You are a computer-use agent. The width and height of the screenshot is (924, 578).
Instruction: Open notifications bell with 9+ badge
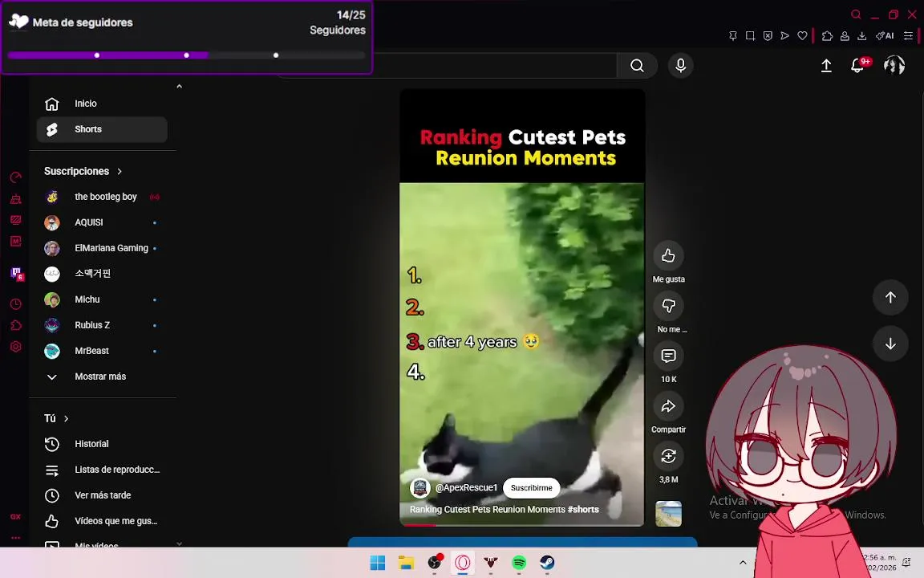(x=858, y=66)
